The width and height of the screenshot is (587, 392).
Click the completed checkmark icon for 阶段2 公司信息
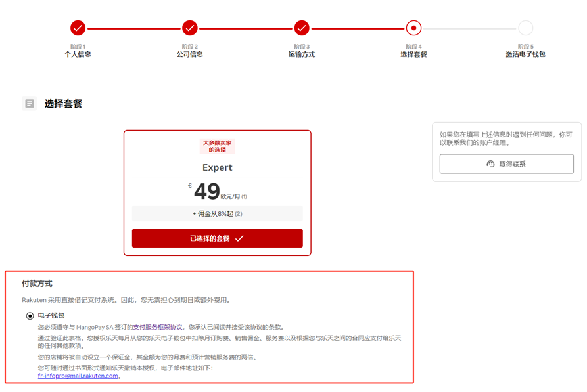pyautogui.click(x=189, y=28)
